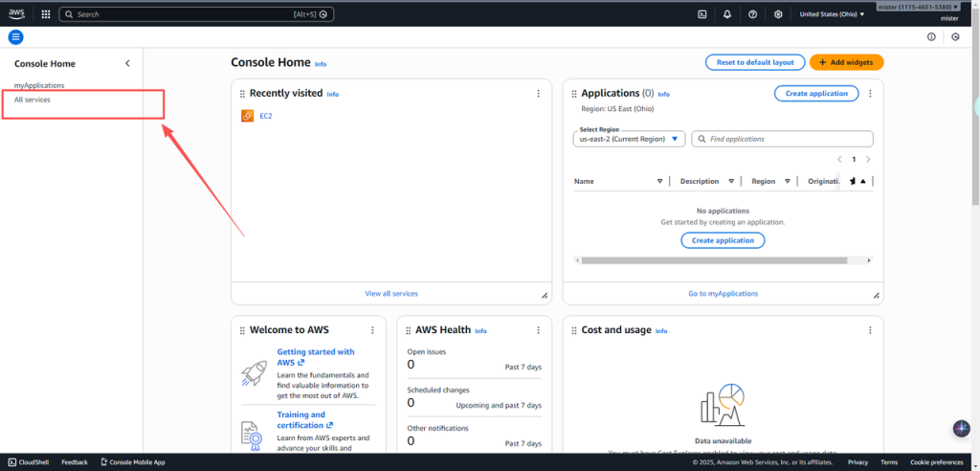Click the top navigation Search field
The width and height of the screenshot is (980, 471).
pyautogui.click(x=196, y=13)
